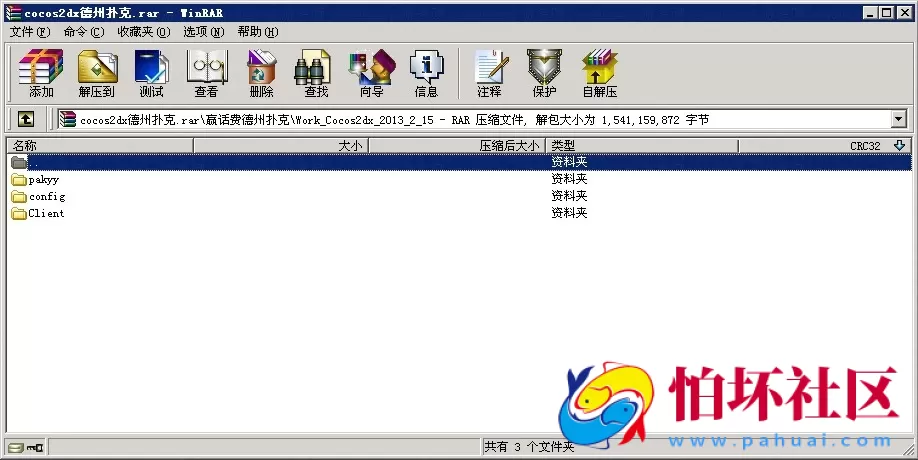Click the pakyy folder name text
The height and width of the screenshot is (460, 918).
pos(44,180)
